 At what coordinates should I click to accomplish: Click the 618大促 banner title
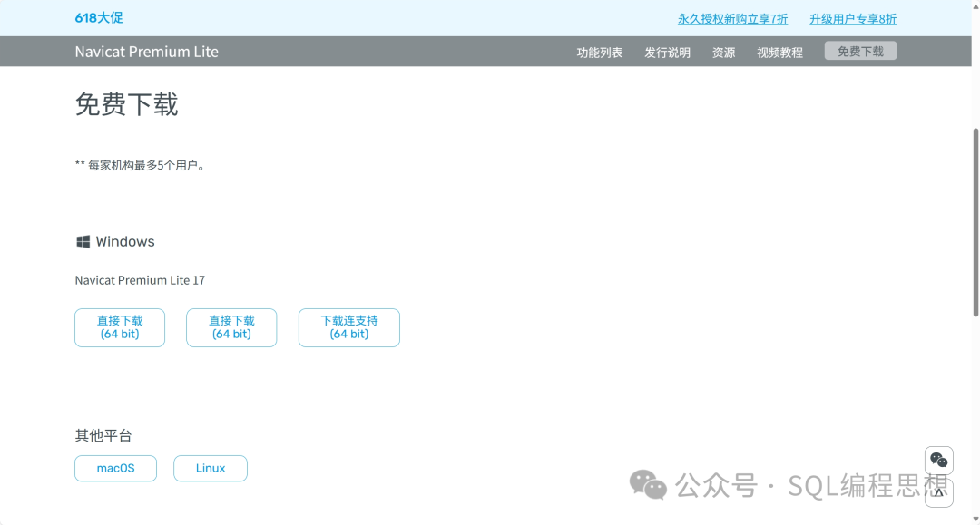(99, 18)
